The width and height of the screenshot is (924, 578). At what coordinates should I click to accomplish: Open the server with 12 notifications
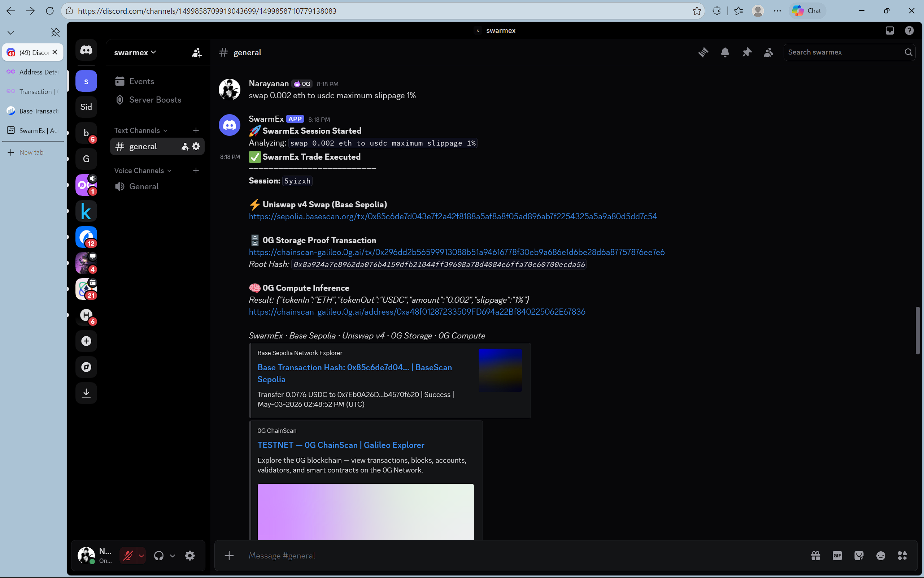[86, 237]
